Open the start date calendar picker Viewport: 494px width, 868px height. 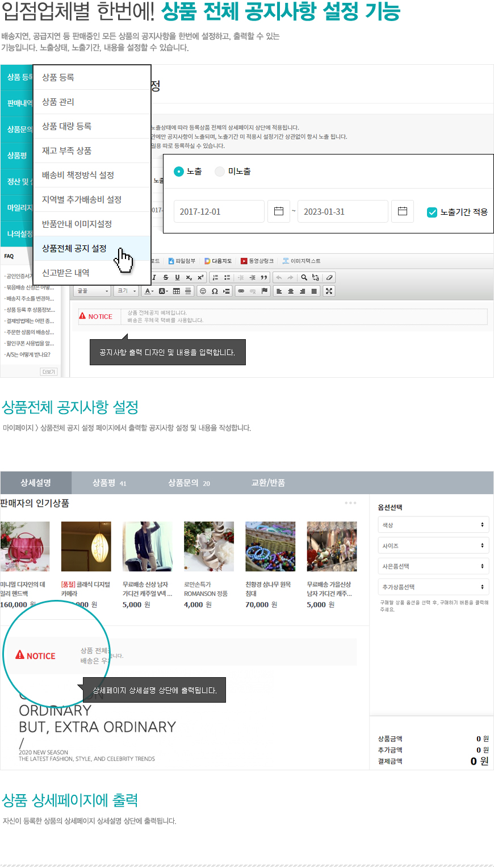[x=279, y=211]
